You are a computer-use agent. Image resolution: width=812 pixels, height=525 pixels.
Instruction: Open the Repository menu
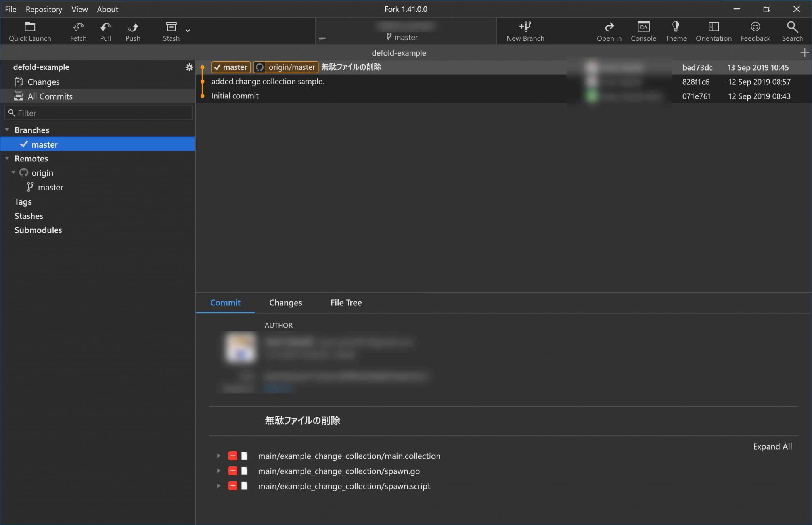[x=44, y=9]
